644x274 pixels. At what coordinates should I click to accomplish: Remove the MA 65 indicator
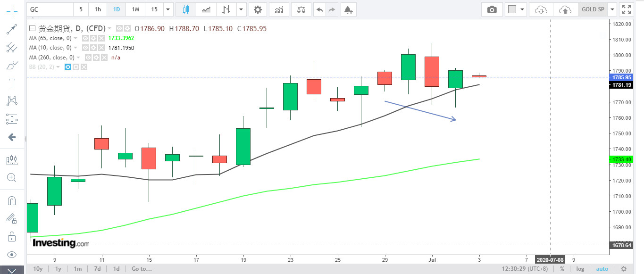(x=101, y=38)
